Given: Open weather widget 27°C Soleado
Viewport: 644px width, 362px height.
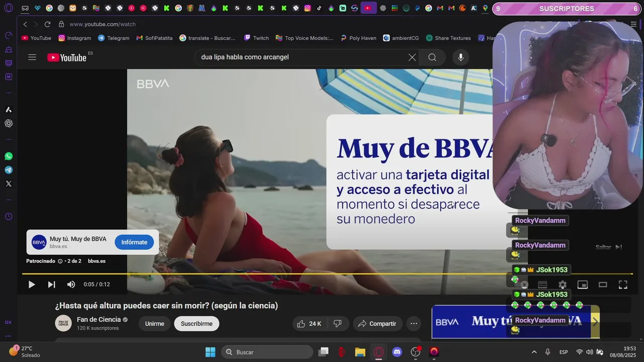Looking at the screenshot, I should (x=24, y=351).
